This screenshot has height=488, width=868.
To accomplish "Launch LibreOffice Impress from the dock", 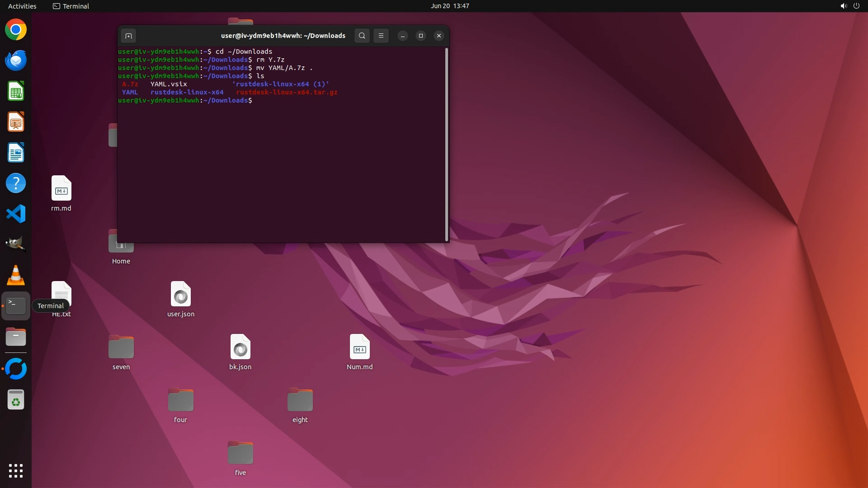I will click(x=16, y=122).
